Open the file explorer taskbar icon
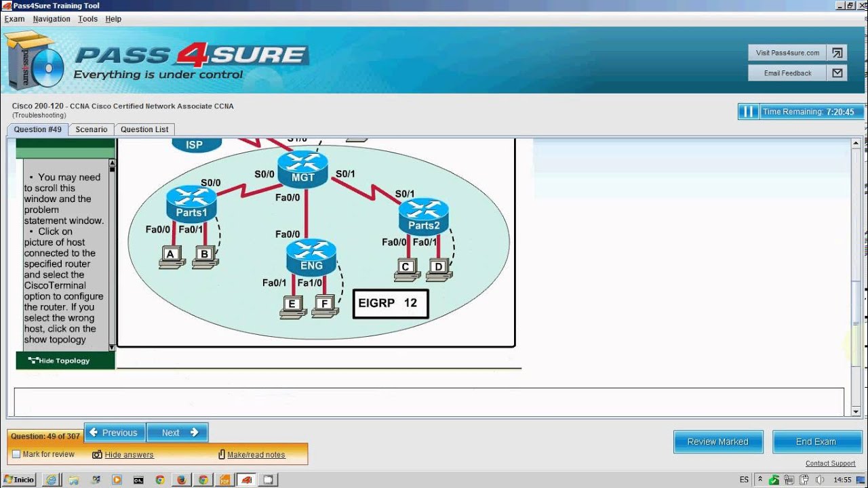868x488 pixels. 73,480
